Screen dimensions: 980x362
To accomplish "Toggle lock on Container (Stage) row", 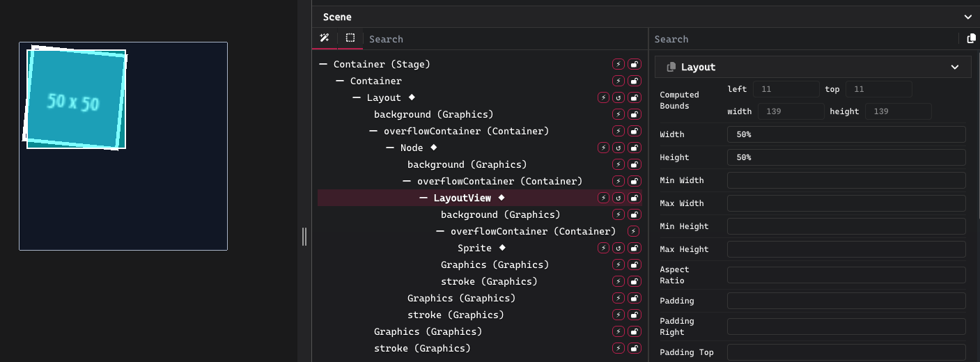I will (634, 64).
